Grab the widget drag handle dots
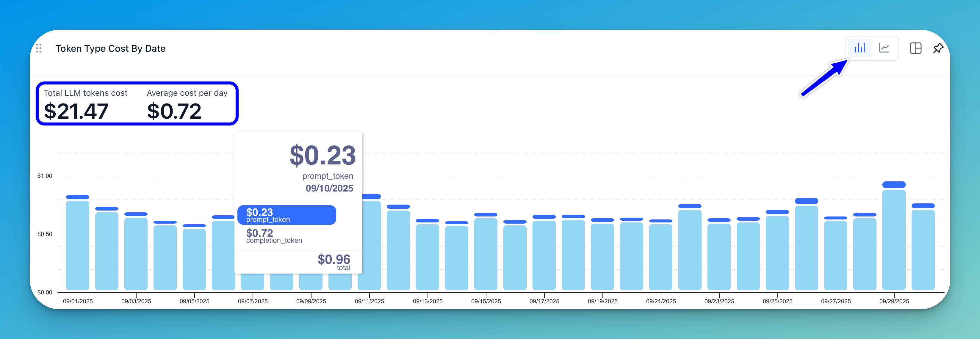The image size is (980, 339). pyautogui.click(x=39, y=48)
